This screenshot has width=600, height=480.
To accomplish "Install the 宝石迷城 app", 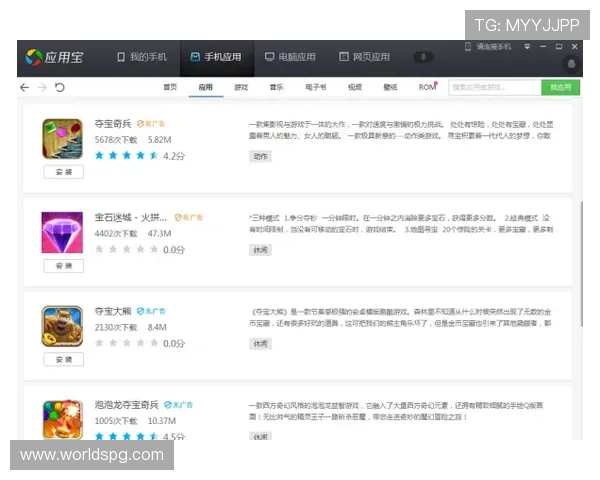I will [64, 266].
